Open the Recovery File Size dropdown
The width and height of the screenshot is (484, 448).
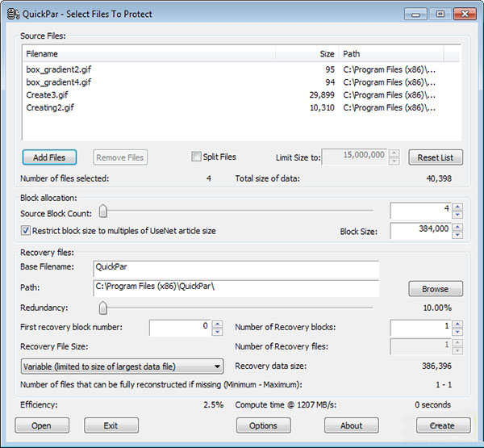[x=122, y=366]
